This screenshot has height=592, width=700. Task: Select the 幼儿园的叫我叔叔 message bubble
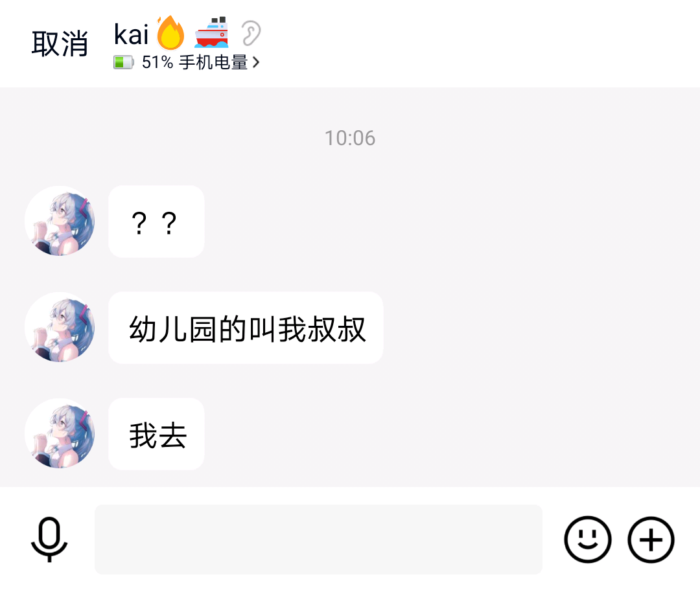[246, 328]
